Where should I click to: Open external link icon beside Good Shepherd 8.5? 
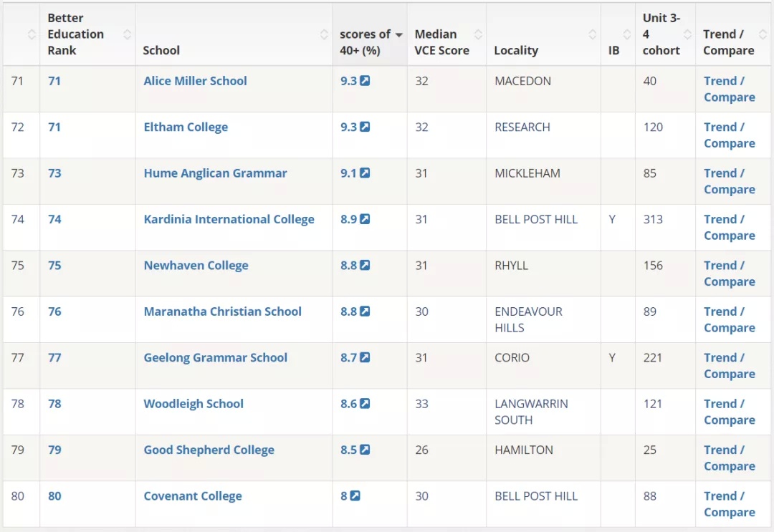365,450
